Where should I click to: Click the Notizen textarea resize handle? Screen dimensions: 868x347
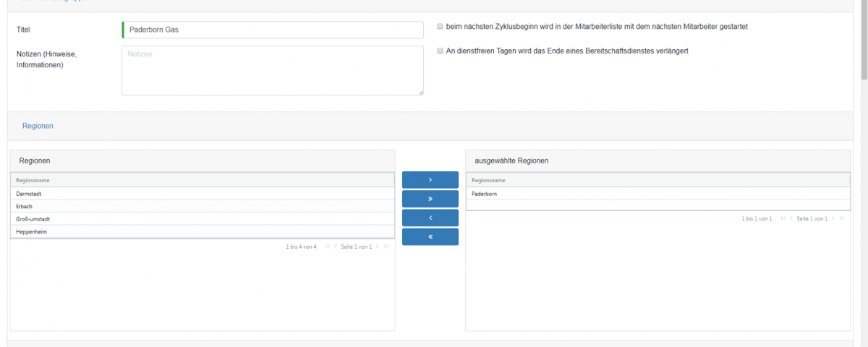[420, 92]
